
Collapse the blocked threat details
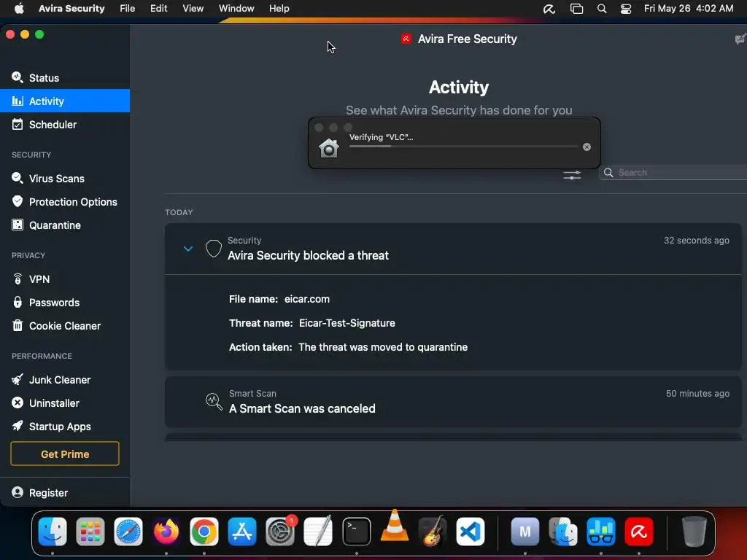click(188, 249)
